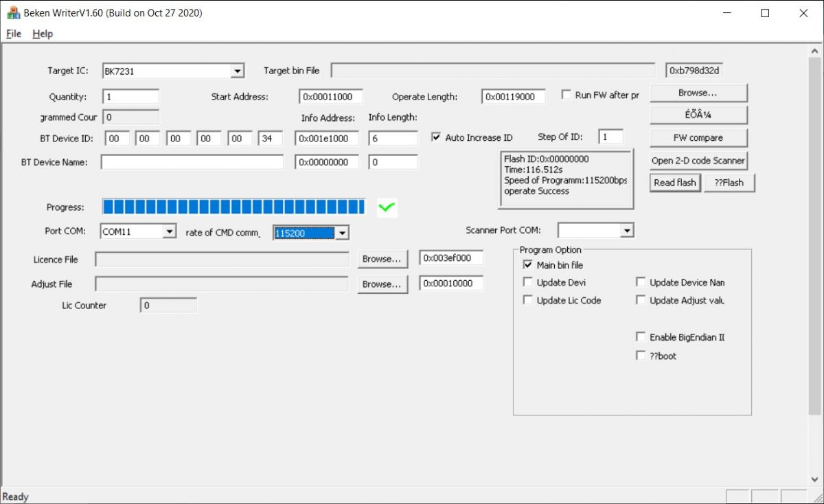Click the Info Address field 0x001e1000
Screen dimensions: 824x504
click(x=327, y=139)
